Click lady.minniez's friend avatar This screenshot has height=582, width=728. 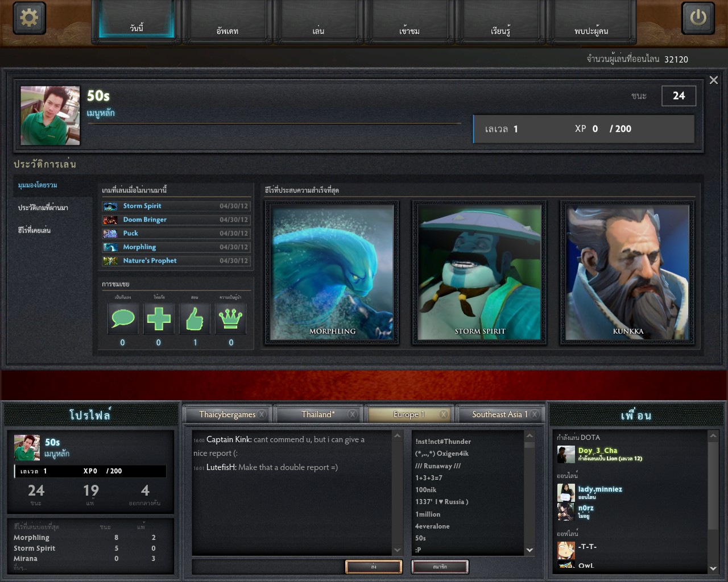566,492
